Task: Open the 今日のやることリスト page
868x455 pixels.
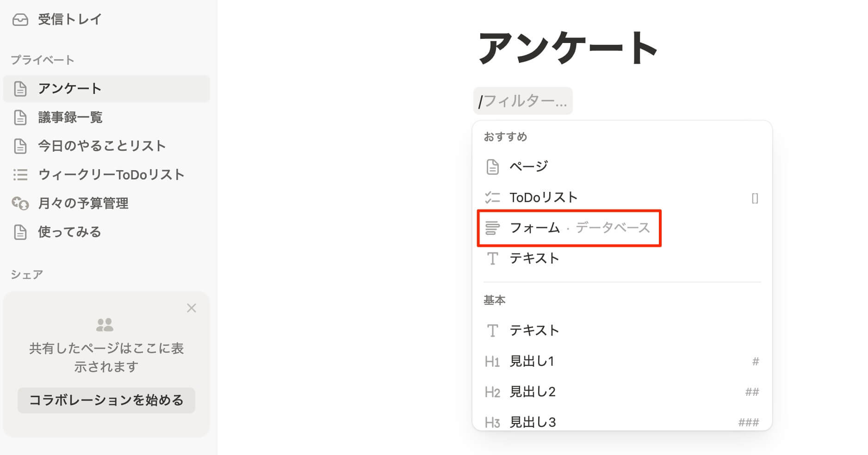Action: tap(102, 146)
